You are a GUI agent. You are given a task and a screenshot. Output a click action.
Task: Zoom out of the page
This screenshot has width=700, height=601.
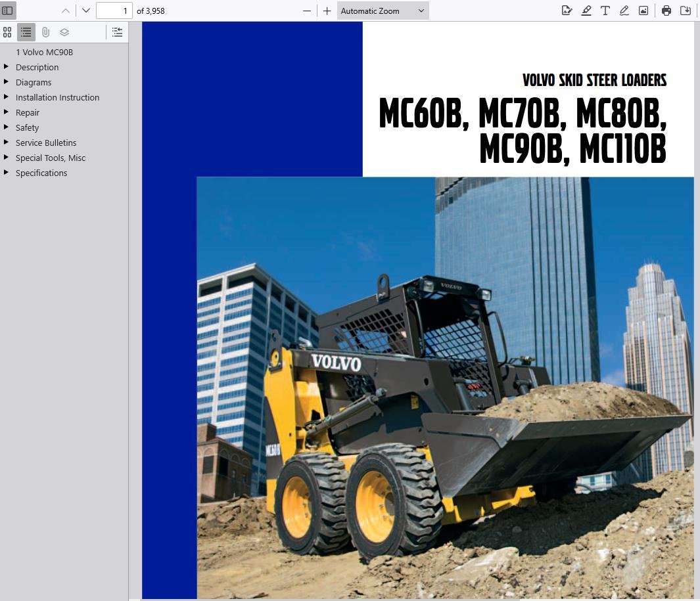[x=306, y=11]
